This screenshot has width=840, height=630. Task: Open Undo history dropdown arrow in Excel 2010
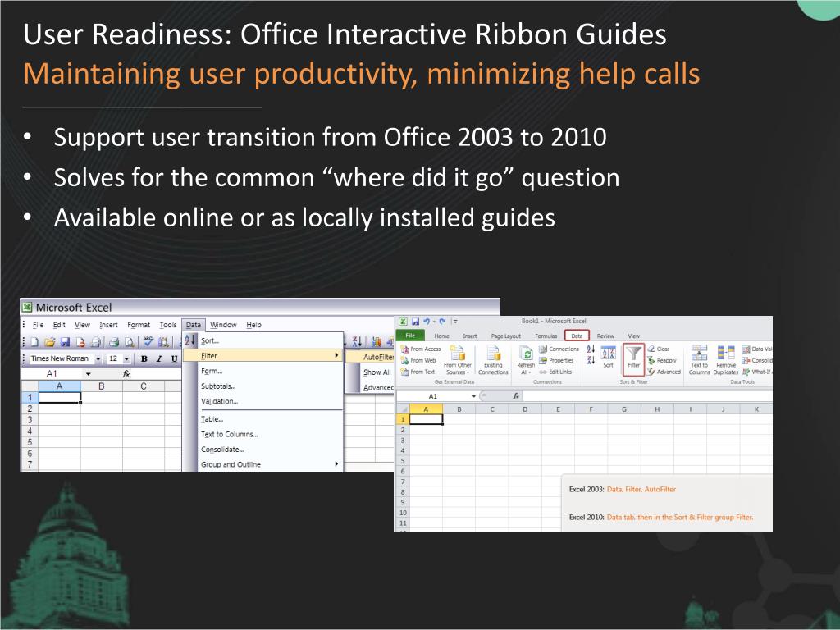(434, 322)
